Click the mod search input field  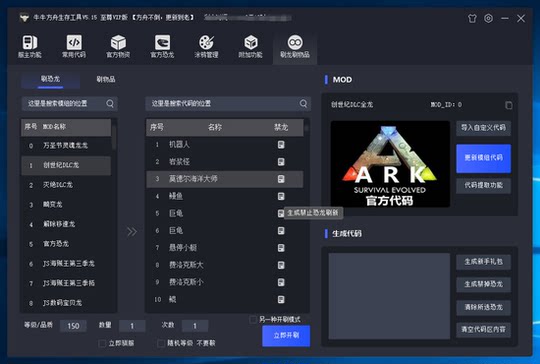(x=69, y=103)
